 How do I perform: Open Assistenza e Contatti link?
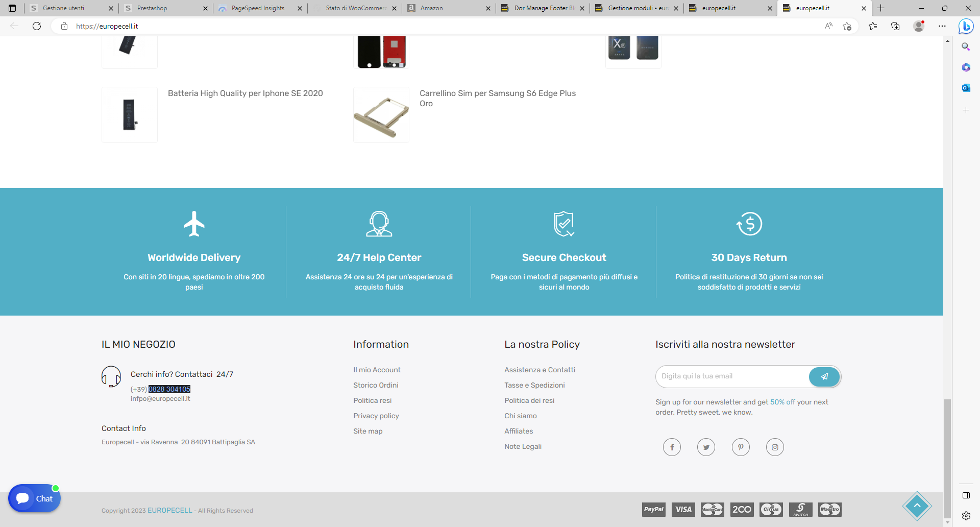click(x=540, y=370)
